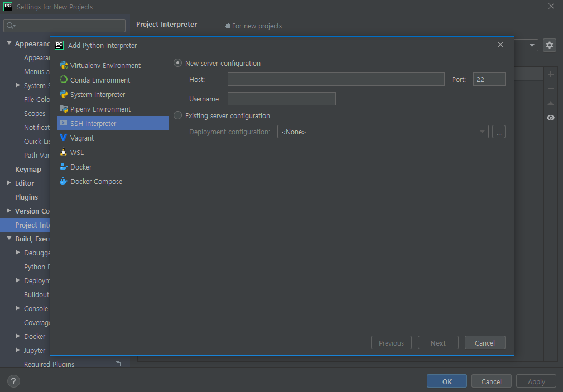Click copy icon next to Required Plugins
Image resolution: width=563 pixels, height=392 pixels.
118,364
